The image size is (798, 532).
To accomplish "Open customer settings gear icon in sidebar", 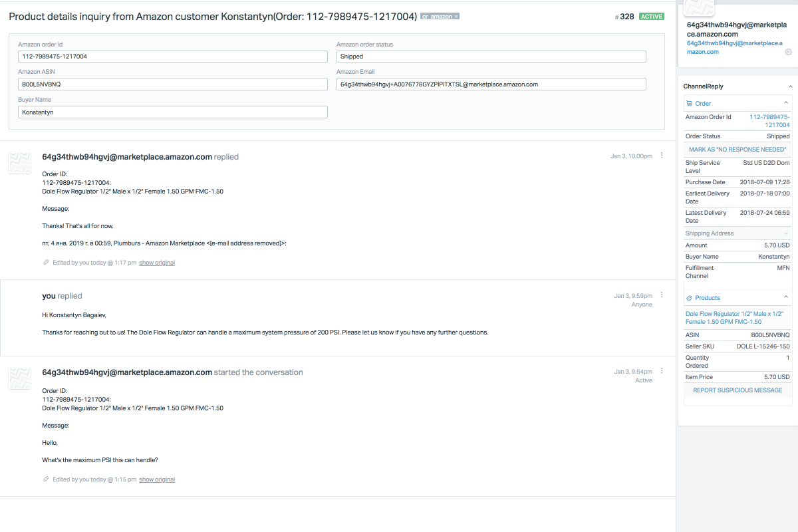I will [789, 52].
